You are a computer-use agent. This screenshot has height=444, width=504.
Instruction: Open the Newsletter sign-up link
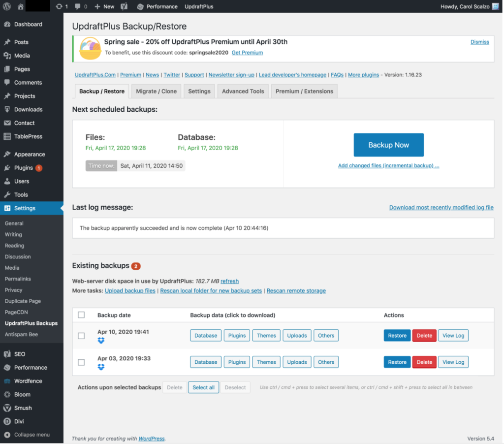point(231,75)
